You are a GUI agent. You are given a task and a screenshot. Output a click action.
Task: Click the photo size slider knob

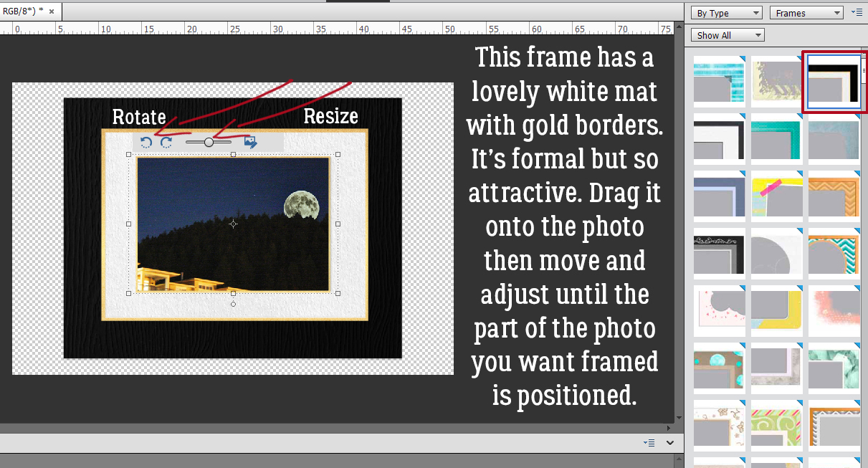[x=209, y=142]
